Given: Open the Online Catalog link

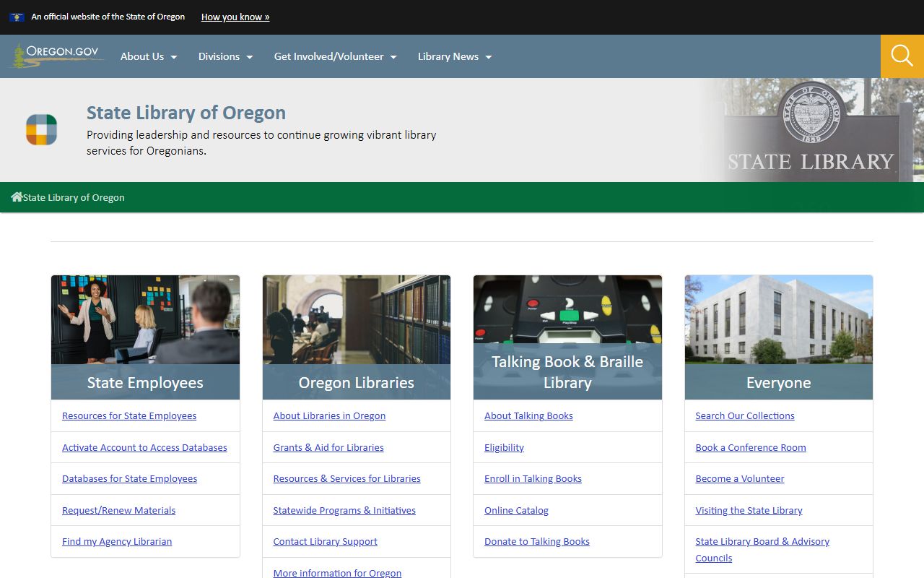Looking at the screenshot, I should pyautogui.click(x=517, y=510).
